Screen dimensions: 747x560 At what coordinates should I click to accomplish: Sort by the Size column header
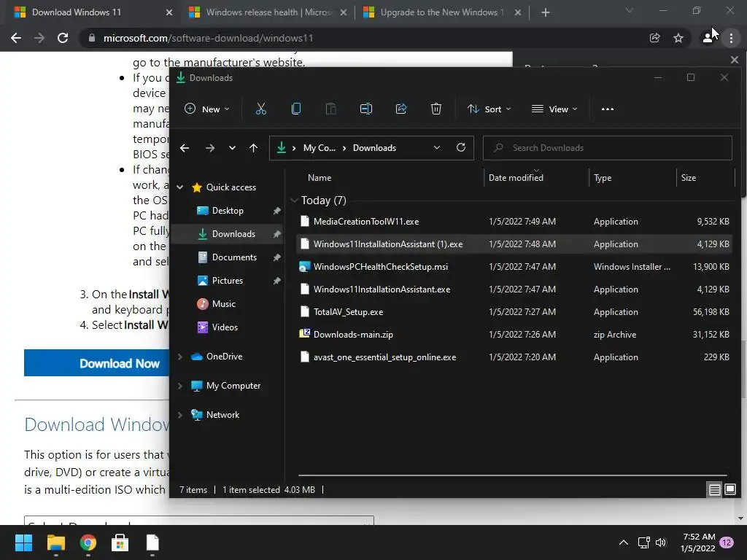(x=689, y=178)
